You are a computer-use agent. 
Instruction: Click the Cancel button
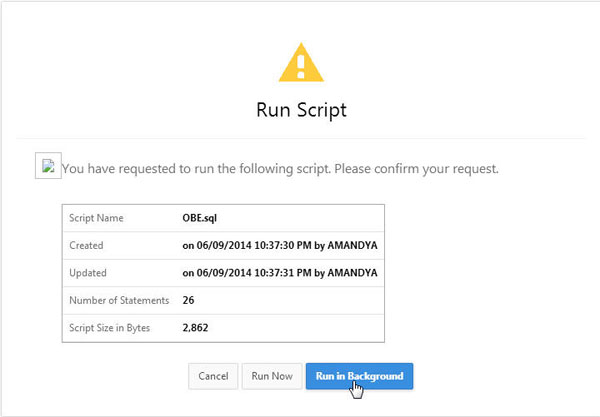click(213, 376)
